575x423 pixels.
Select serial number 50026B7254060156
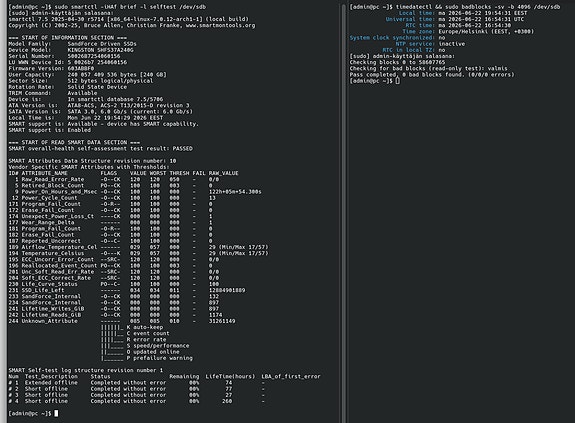94,56
